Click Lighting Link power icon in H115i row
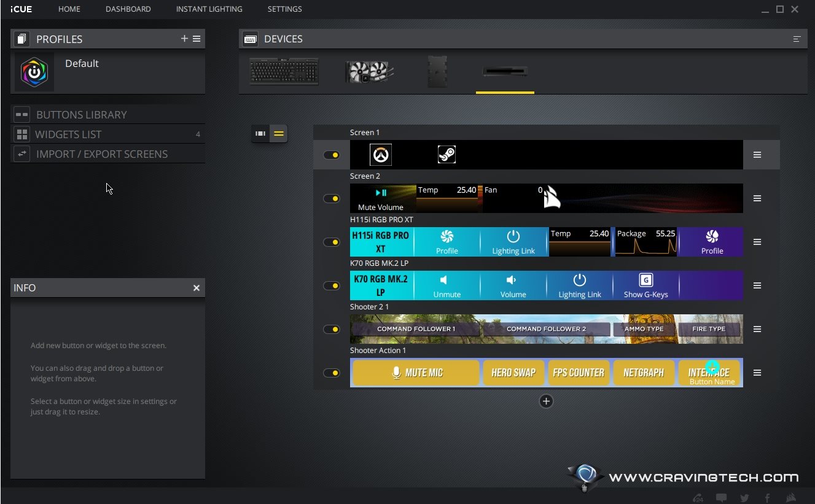This screenshot has height=504, width=815. point(513,242)
